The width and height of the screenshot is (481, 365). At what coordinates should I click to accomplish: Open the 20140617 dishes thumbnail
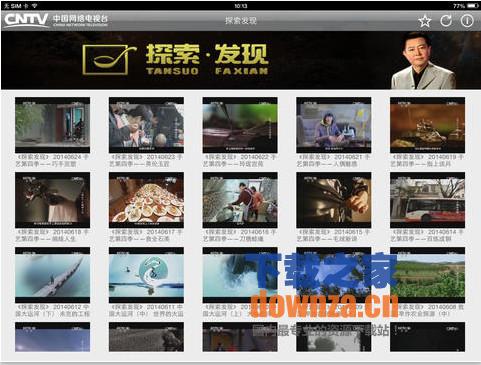(146, 200)
